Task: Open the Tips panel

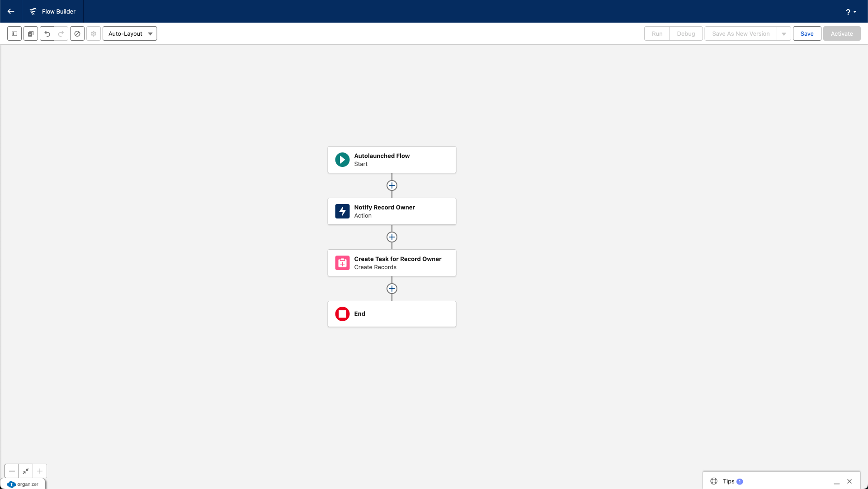Action: pyautogui.click(x=728, y=481)
